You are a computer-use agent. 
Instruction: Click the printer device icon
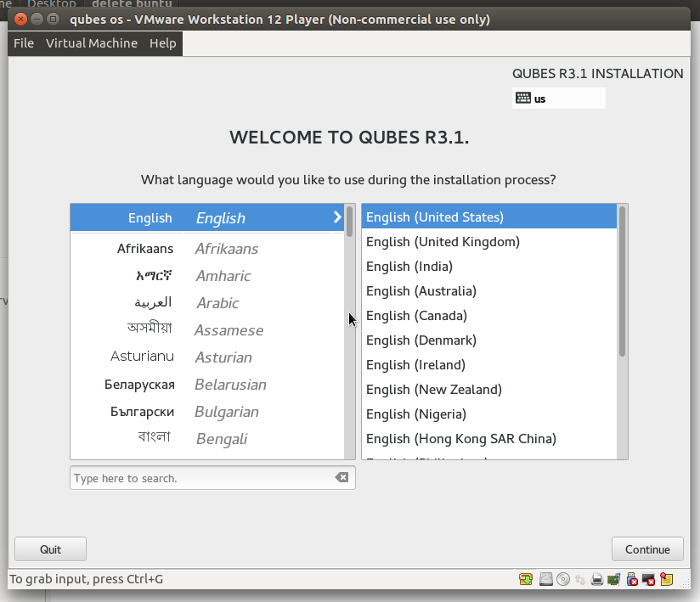pyautogui.click(x=597, y=579)
